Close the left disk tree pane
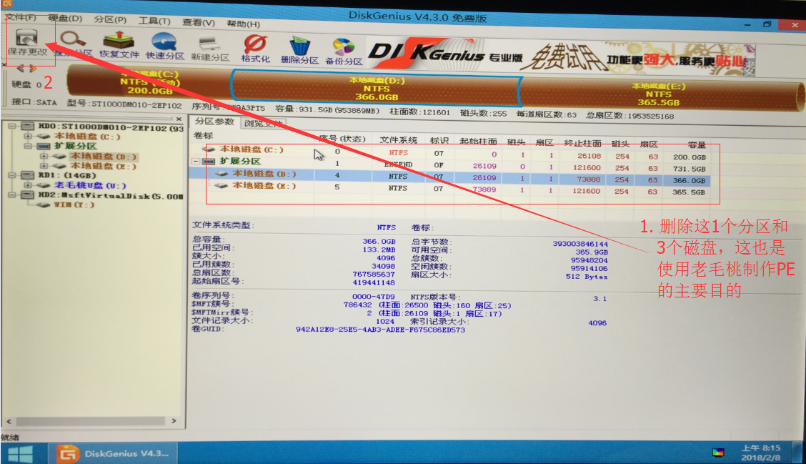The height and width of the screenshot is (464, 806). point(179,119)
